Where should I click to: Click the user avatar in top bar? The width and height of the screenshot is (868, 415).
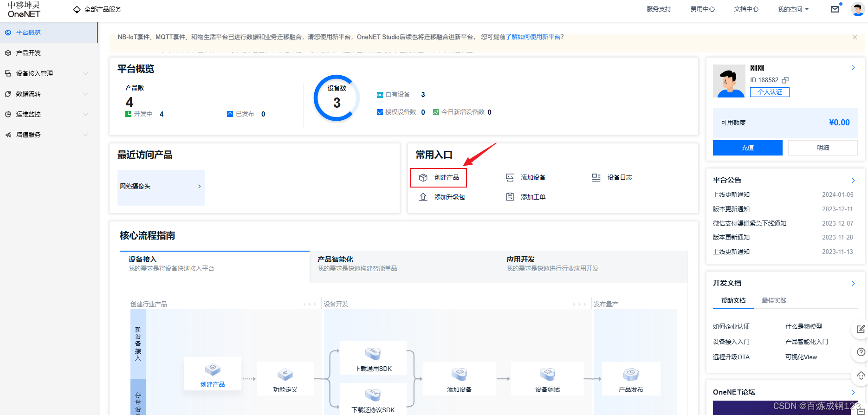tap(858, 9)
